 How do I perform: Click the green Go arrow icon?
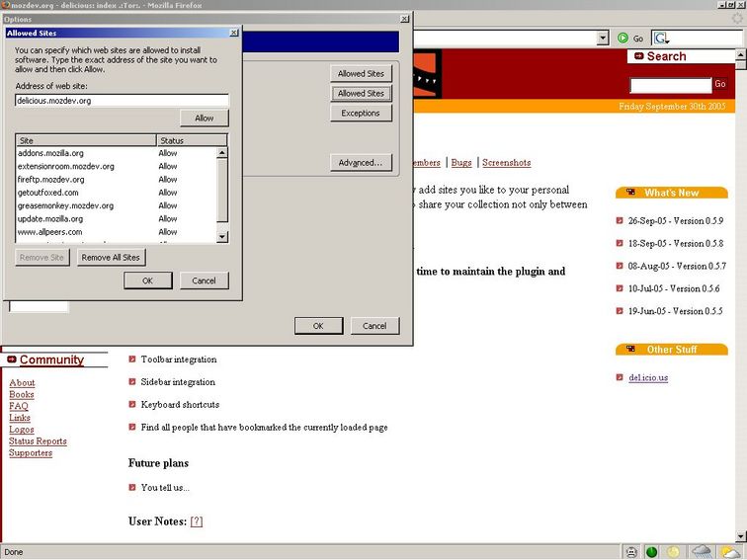tap(622, 39)
